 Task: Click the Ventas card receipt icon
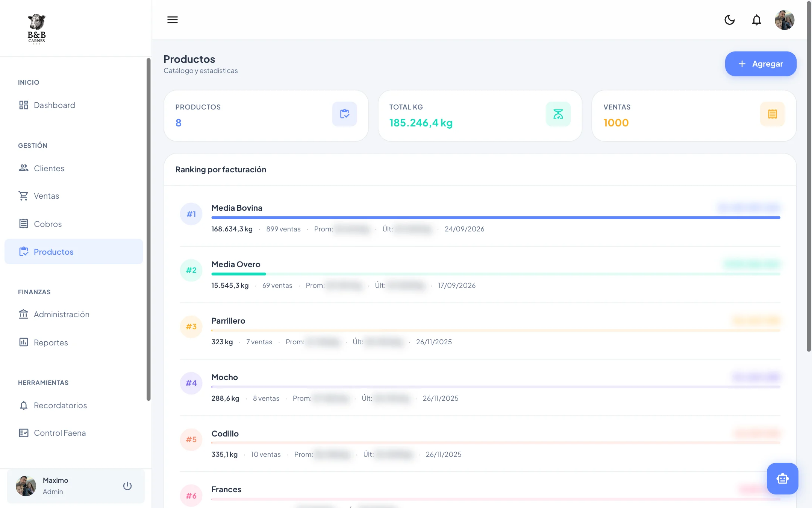tap(772, 114)
